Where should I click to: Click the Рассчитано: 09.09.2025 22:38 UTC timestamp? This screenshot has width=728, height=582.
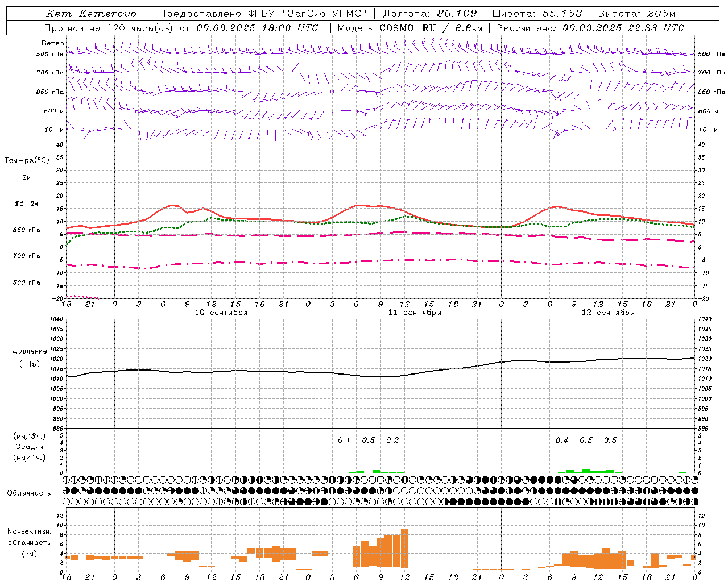click(590, 28)
